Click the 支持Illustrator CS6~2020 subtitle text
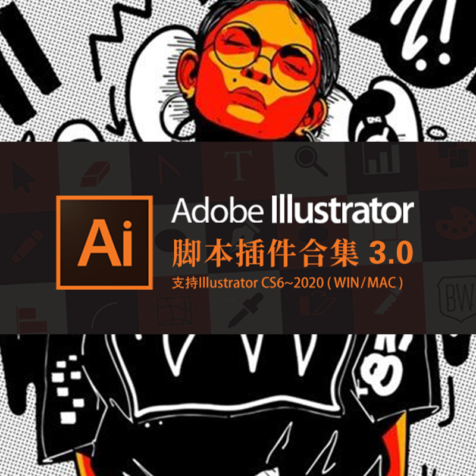The image size is (476, 476). click(248, 283)
